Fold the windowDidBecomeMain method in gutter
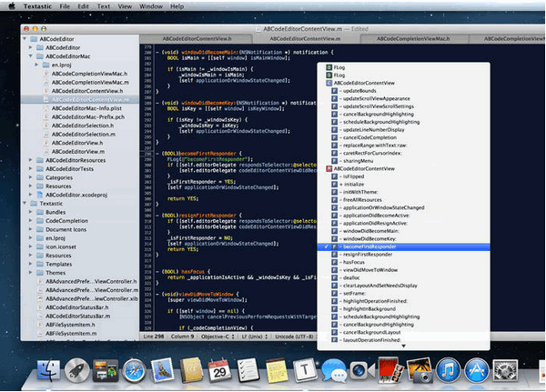The image size is (546, 392). [x=157, y=52]
